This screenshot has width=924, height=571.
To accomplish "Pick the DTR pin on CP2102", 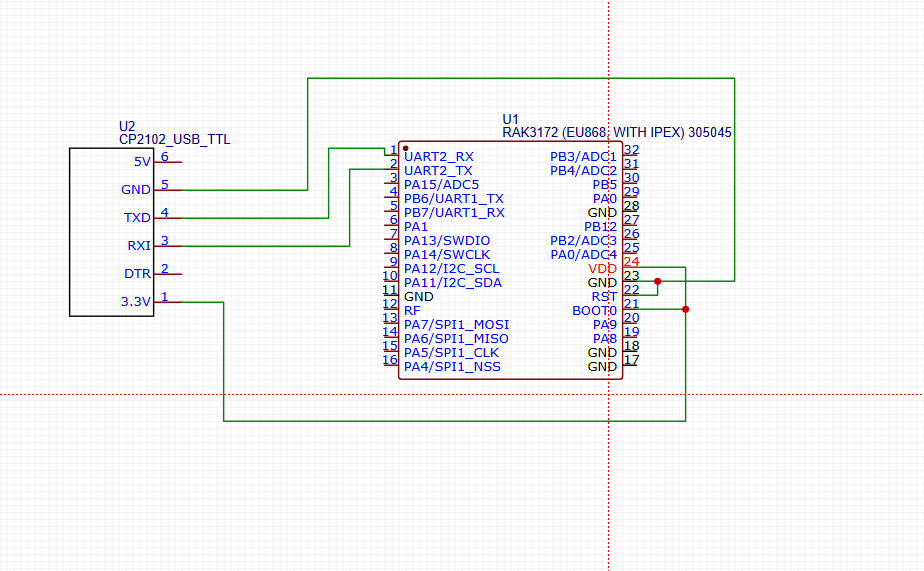I will [137, 273].
